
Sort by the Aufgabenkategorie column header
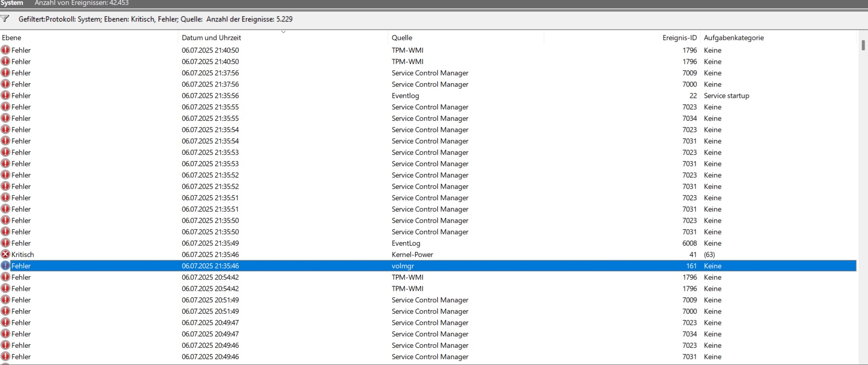(x=779, y=37)
